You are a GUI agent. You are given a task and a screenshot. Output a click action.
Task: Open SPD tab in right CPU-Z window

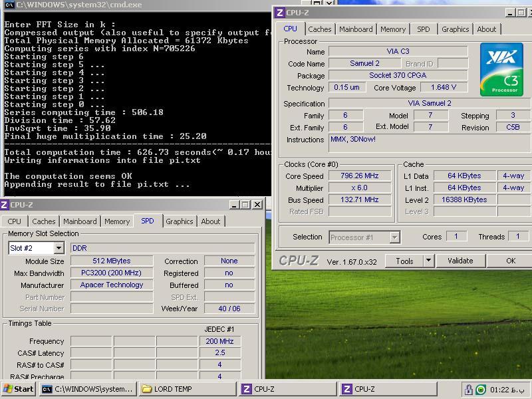(x=423, y=29)
